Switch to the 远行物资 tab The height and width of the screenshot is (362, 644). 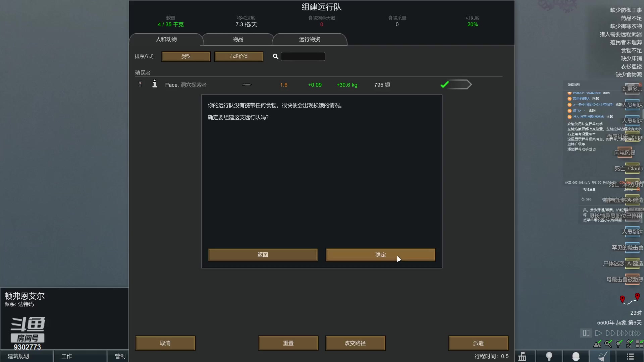click(310, 39)
